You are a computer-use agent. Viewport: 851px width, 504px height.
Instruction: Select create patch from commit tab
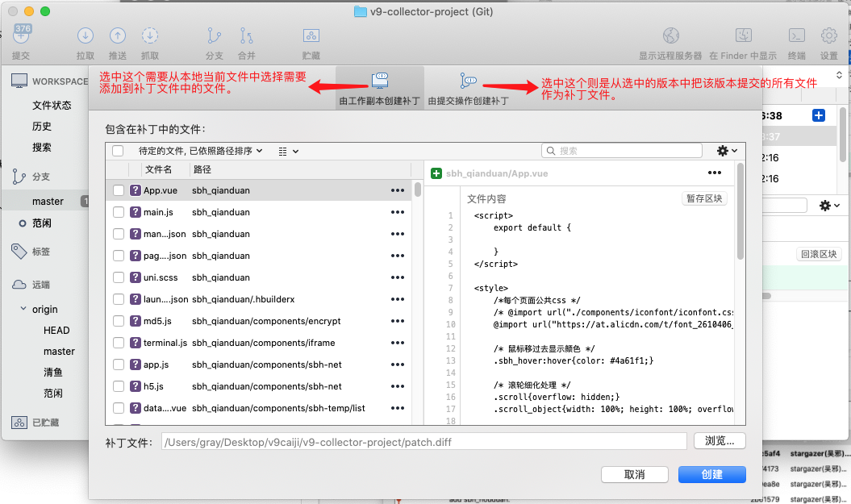[468, 89]
